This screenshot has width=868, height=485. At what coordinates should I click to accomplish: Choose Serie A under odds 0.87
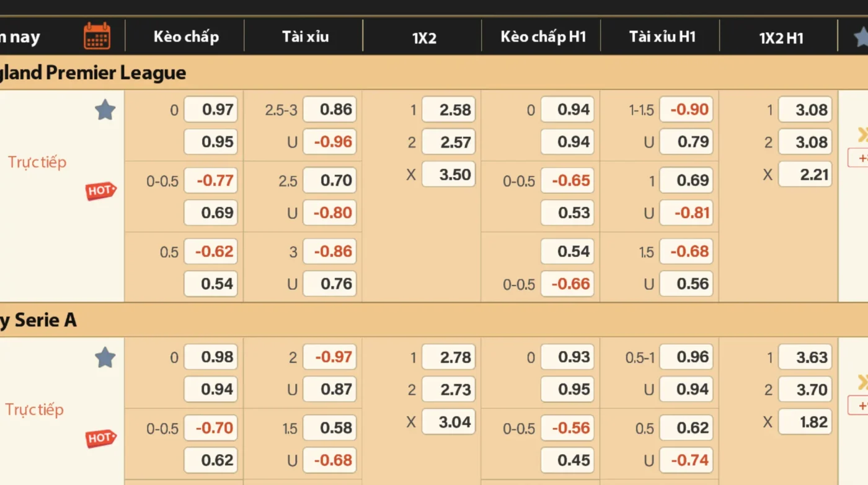pos(330,389)
